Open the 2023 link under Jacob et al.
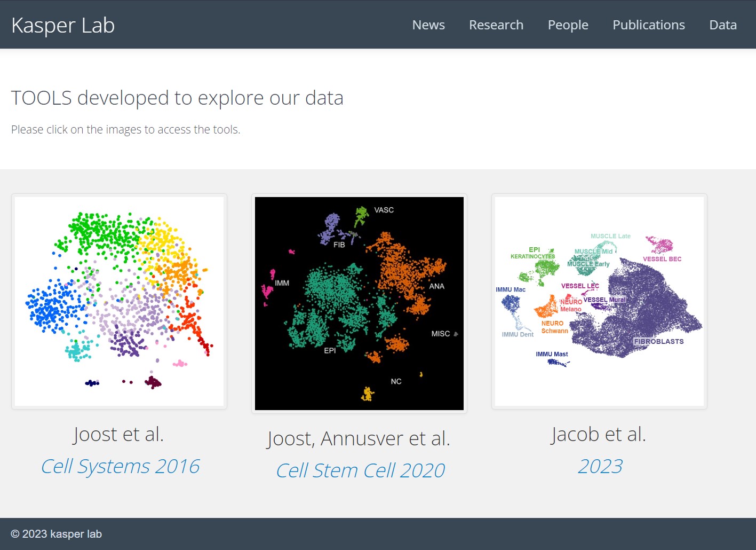The height and width of the screenshot is (550, 756). pos(600,466)
